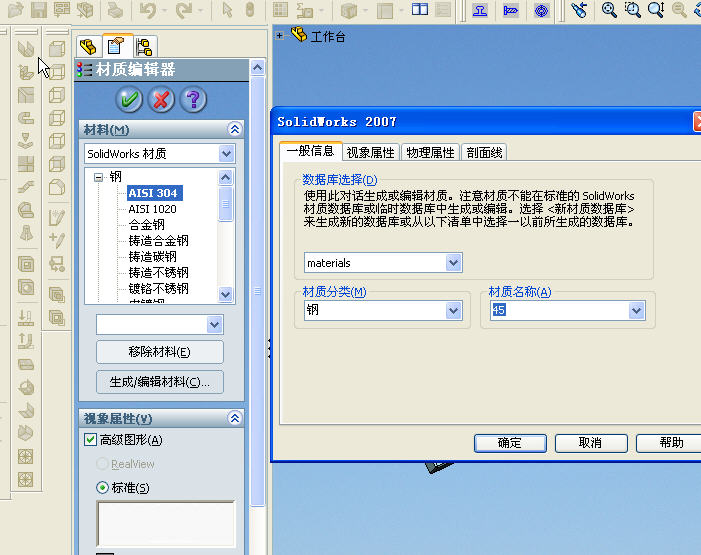
Task: Select AISI 304 in material list
Action: 154,193
